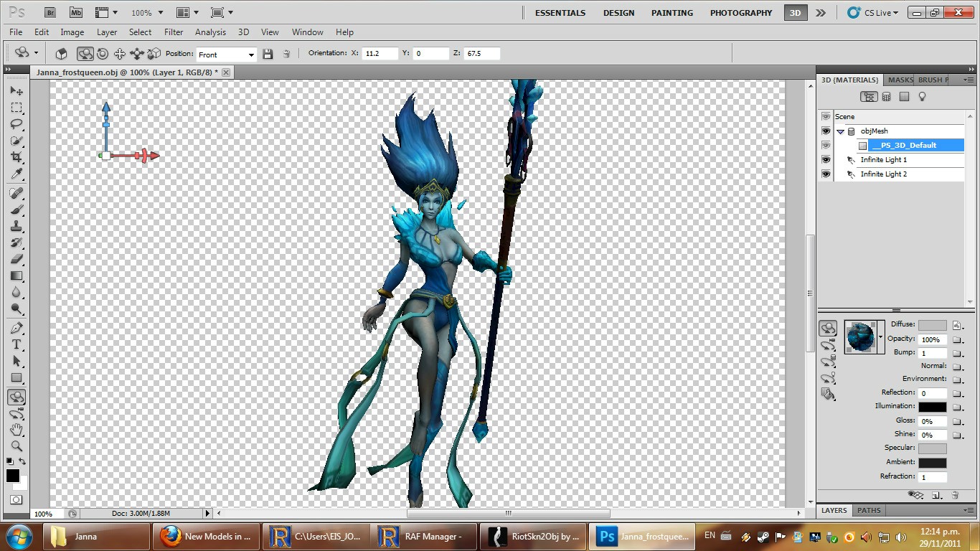Switch to the PAINTING workspace
Screen dimensions: 980x551
672,13
